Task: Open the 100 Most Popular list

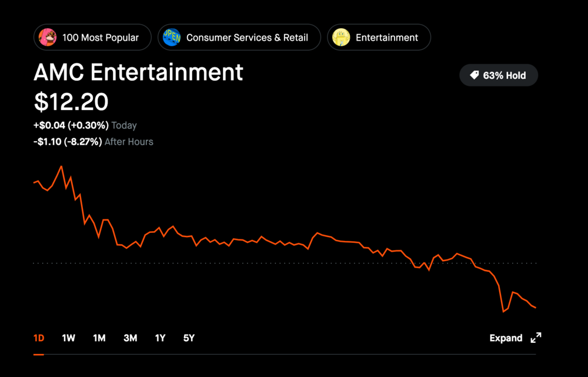Action: [x=100, y=38]
